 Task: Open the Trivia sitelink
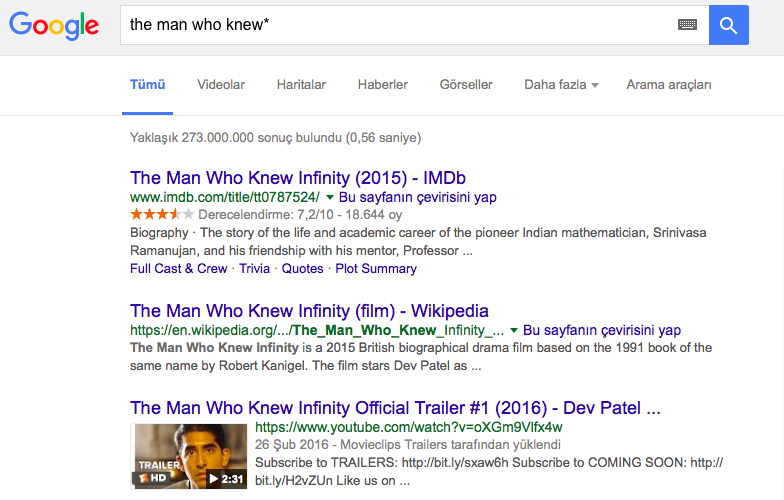click(254, 268)
